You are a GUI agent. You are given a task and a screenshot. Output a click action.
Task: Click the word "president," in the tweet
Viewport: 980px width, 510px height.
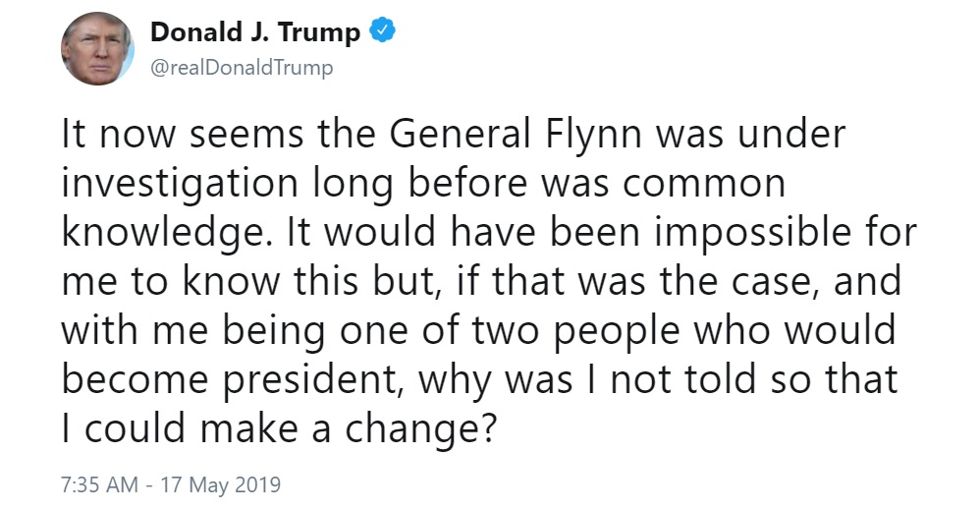click(312, 381)
